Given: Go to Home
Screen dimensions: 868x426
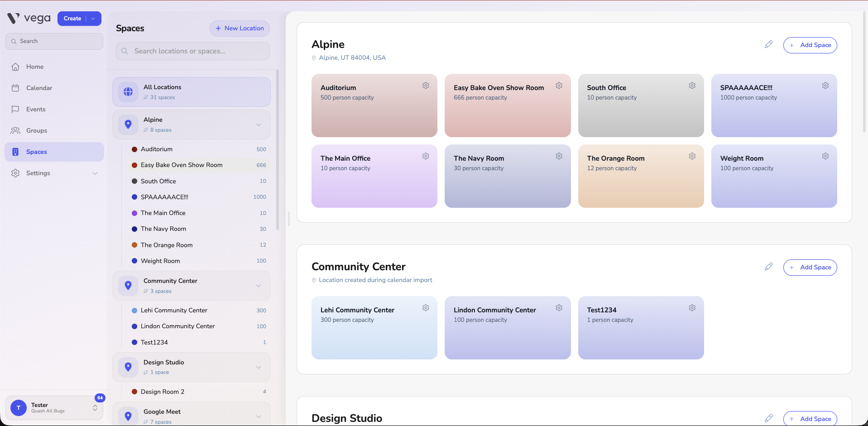Looking at the screenshot, I should tap(54, 67).
